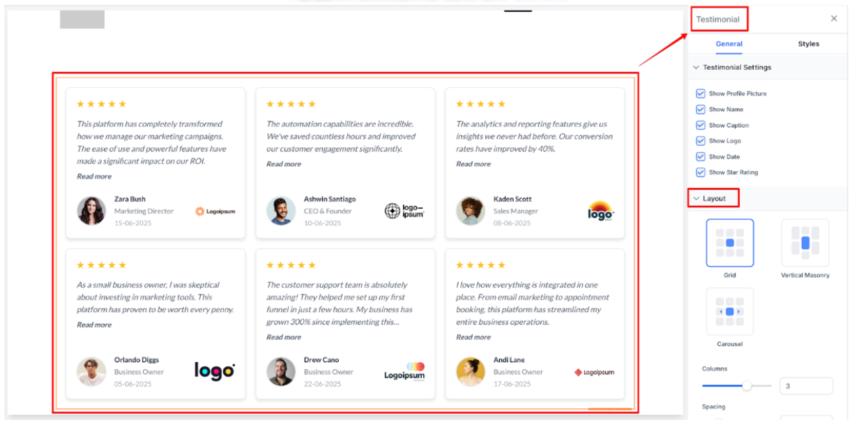The height and width of the screenshot is (432, 868).
Task: Click the star rating in Orlando Diggs' card
Action: point(101,265)
